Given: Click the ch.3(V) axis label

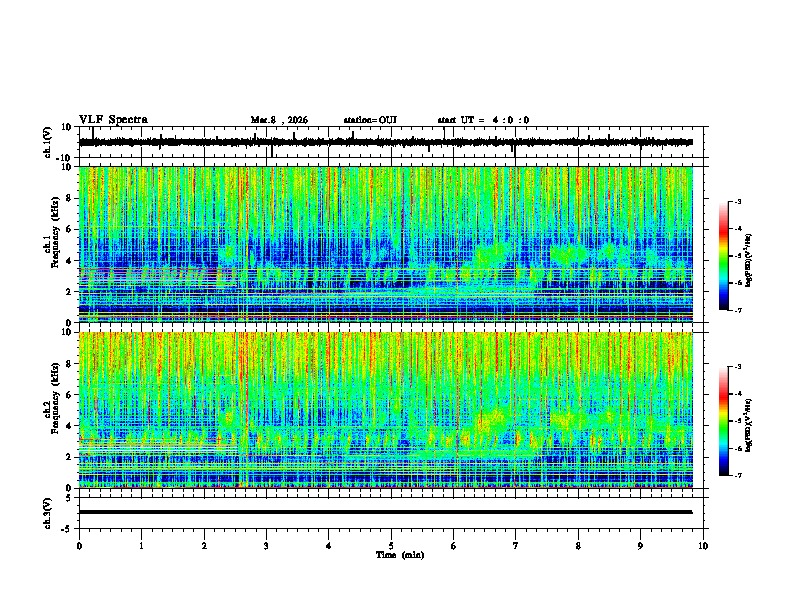Looking at the screenshot, I should point(48,513).
